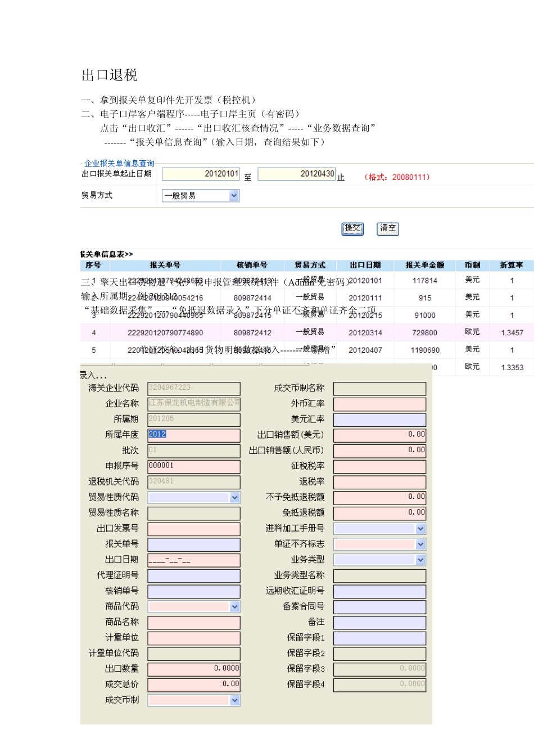
Task: Click the 美元汇率 input field
Action: point(379,420)
